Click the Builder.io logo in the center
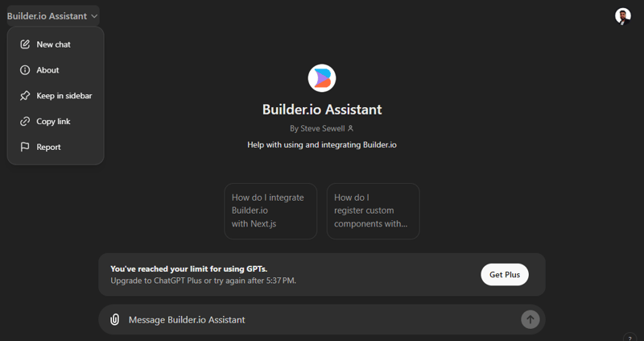Screen dimensions: 644x341 [x=322, y=77]
